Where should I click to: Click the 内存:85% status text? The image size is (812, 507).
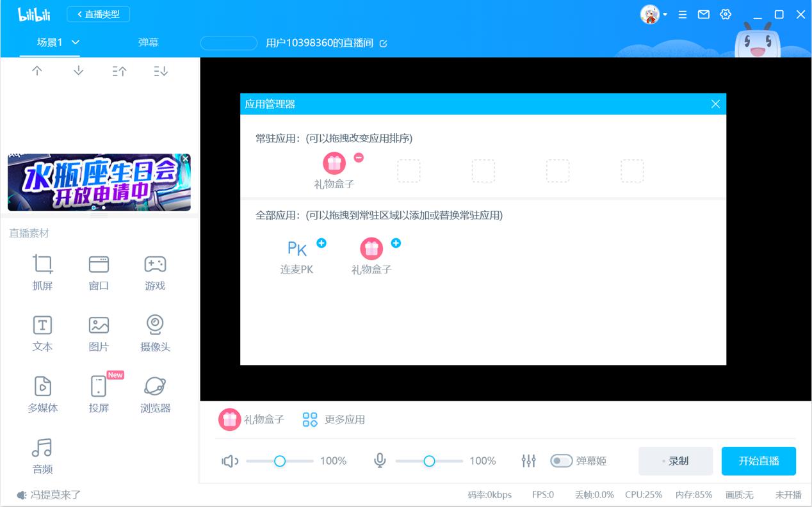click(694, 495)
